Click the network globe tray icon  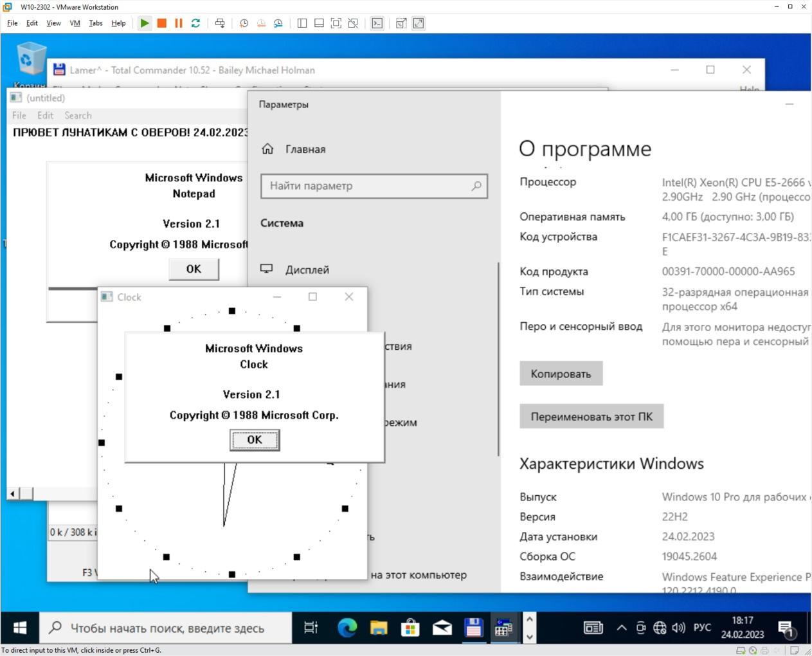click(660, 628)
